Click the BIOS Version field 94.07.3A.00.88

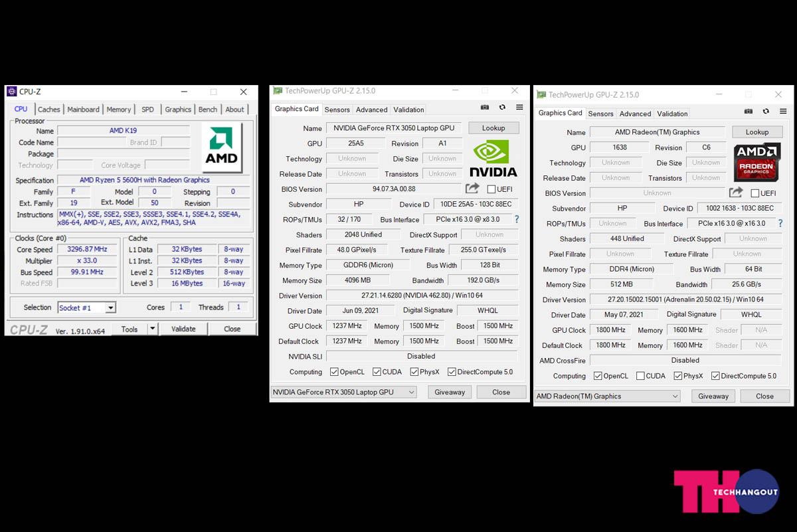point(394,189)
